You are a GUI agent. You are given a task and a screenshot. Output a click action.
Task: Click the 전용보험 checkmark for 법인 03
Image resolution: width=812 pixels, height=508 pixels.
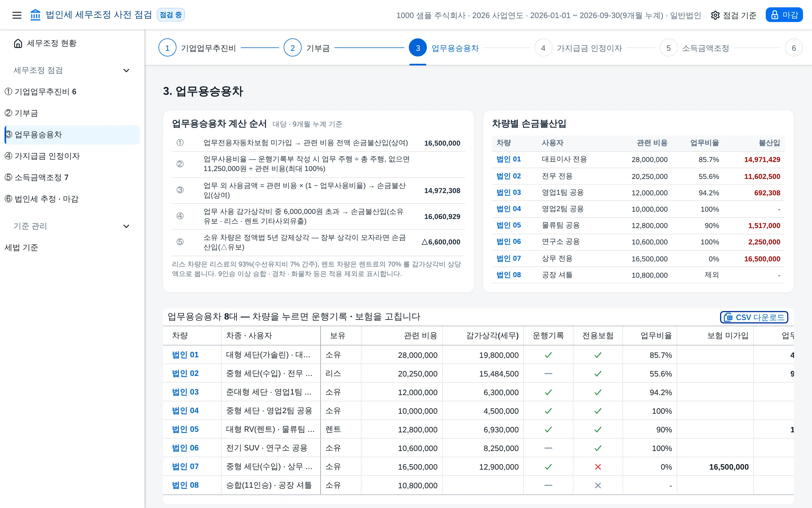click(598, 392)
